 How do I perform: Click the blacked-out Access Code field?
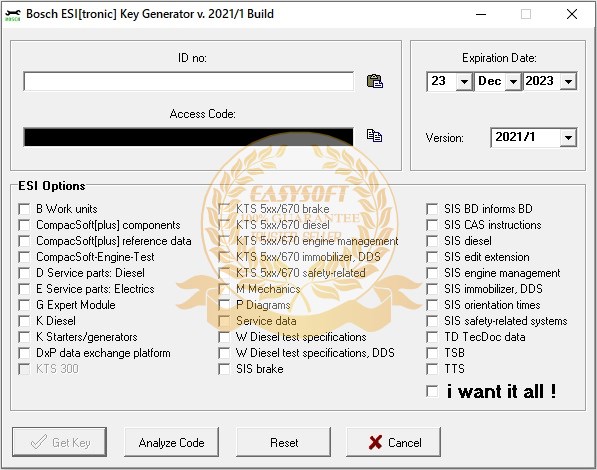point(188,137)
